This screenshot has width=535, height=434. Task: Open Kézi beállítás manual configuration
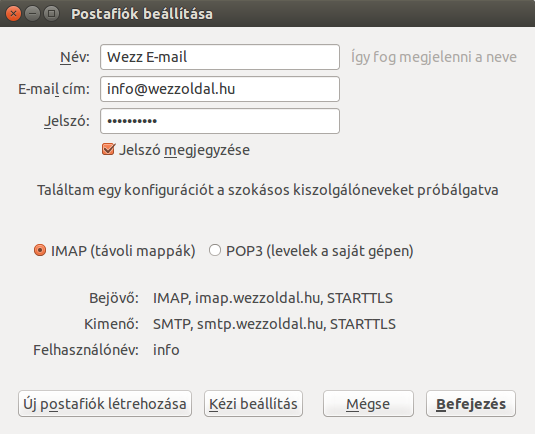click(253, 404)
